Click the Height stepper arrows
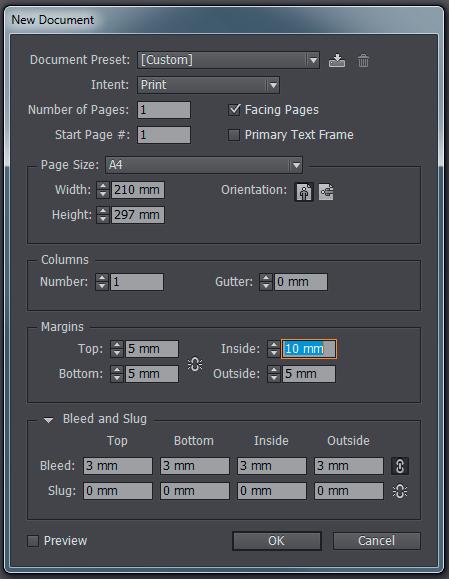Image resolution: width=449 pixels, height=579 pixels. click(103, 215)
